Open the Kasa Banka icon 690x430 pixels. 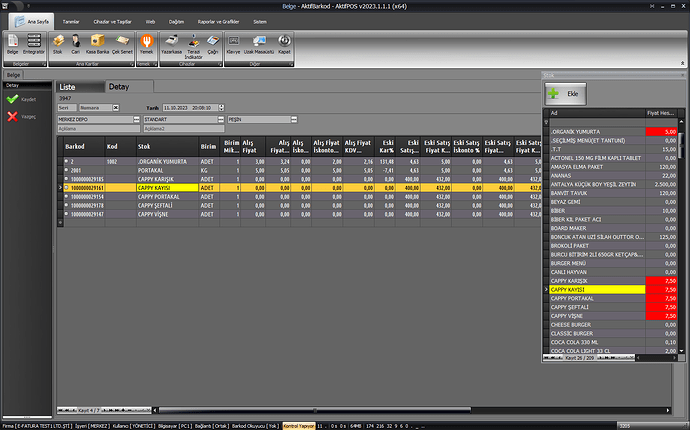click(97, 44)
